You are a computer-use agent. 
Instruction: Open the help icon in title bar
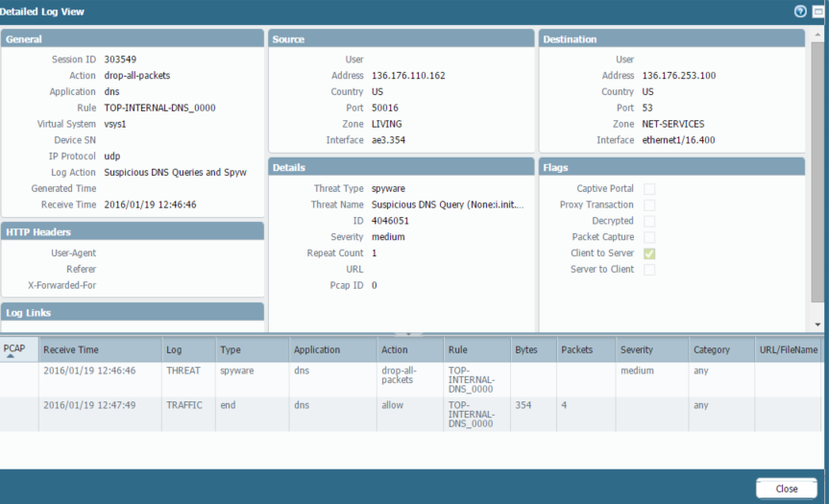click(800, 11)
